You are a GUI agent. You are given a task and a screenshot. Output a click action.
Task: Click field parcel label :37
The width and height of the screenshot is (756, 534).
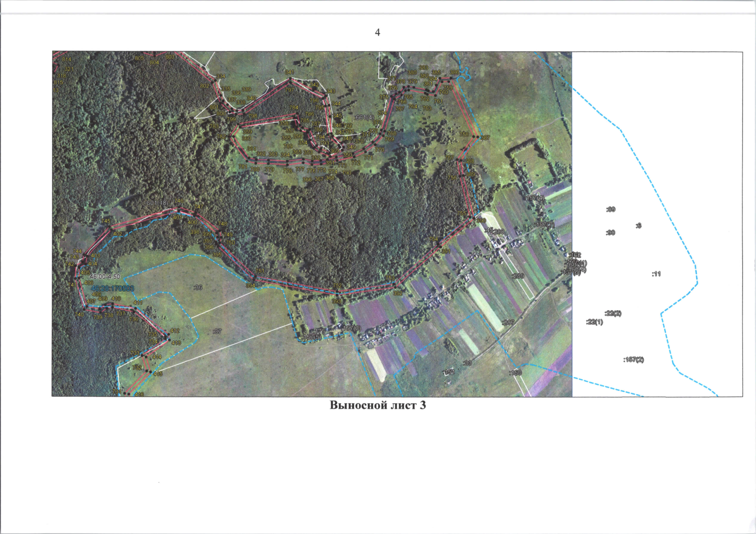217,332
